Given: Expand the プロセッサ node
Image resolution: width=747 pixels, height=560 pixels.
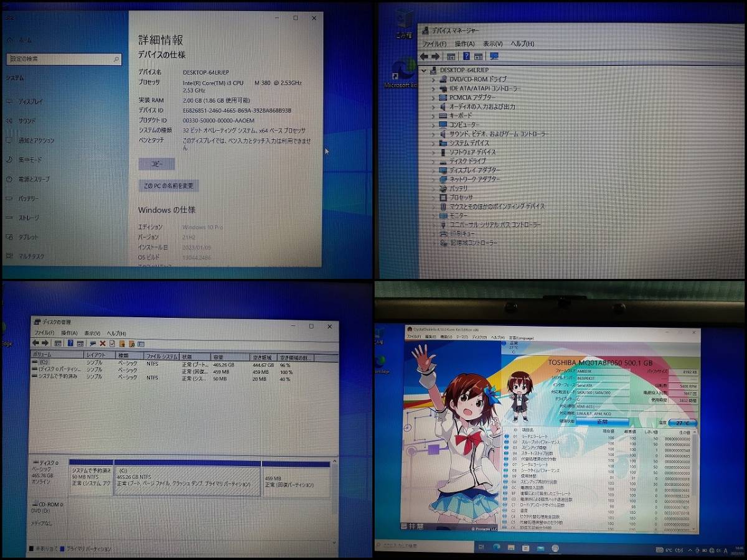Looking at the screenshot, I should 433,197.
